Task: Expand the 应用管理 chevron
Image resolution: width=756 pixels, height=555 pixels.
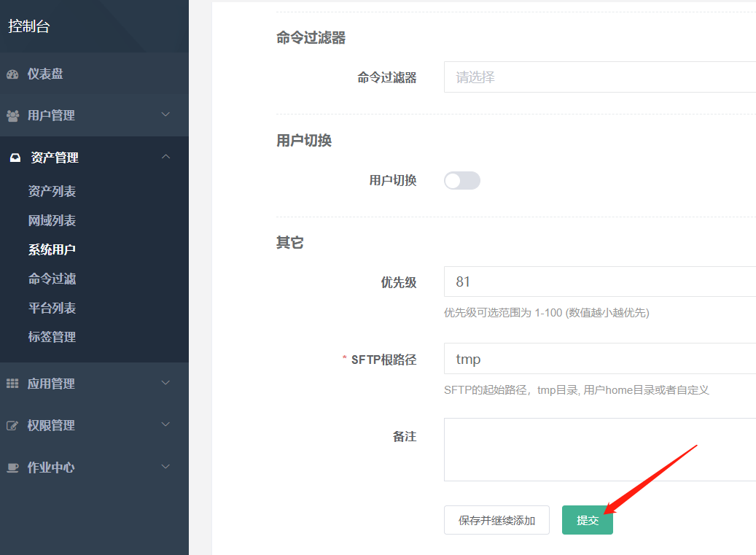Action: [x=165, y=384]
